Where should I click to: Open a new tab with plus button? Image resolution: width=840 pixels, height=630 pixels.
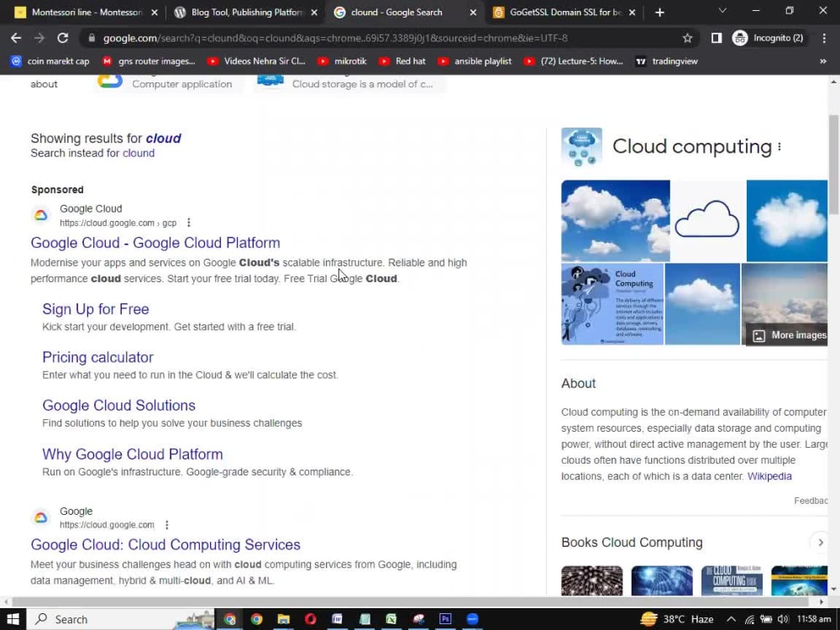[659, 13]
